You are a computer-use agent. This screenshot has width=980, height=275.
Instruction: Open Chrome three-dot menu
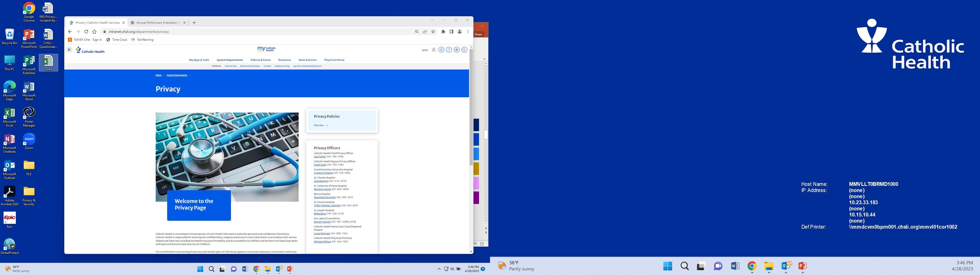pyautogui.click(x=468, y=32)
